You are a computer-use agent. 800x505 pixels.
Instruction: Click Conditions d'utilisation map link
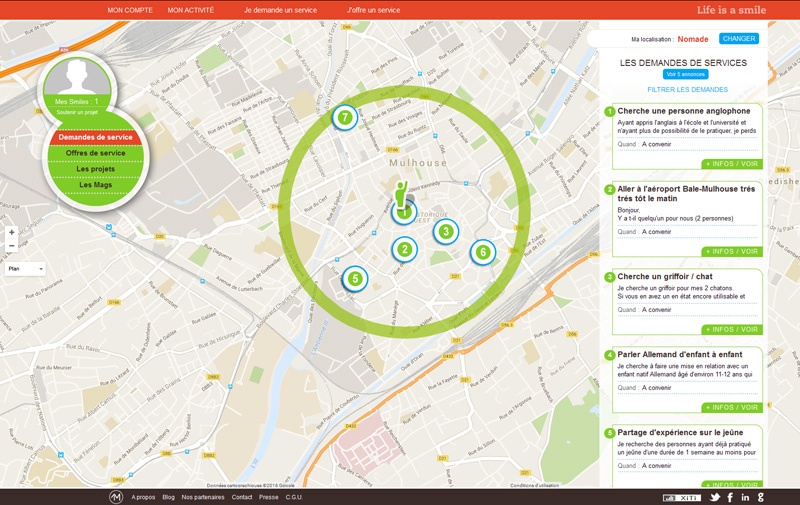coord(534,486)
